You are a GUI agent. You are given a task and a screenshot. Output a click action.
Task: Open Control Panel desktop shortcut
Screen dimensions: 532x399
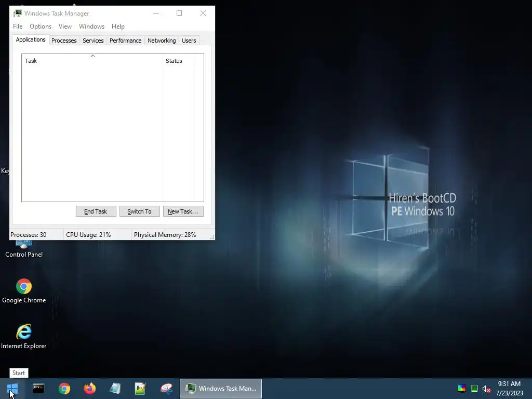pos(24,249)
